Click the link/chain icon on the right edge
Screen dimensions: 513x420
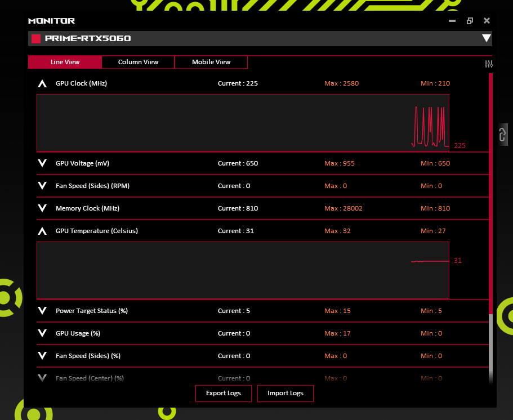(x=502, y=135)
